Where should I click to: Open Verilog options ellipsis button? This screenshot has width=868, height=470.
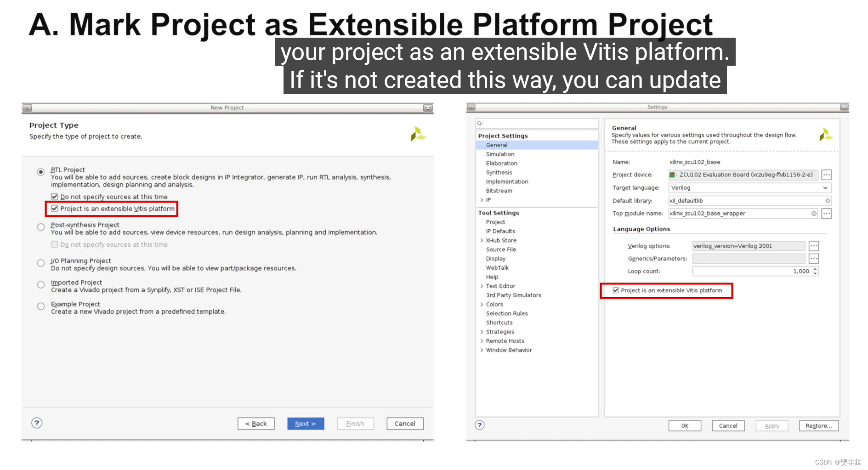click(814, 246)
